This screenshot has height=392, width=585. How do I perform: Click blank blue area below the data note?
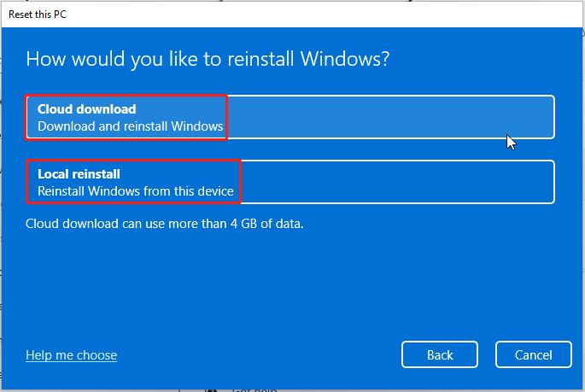(290, 282)
